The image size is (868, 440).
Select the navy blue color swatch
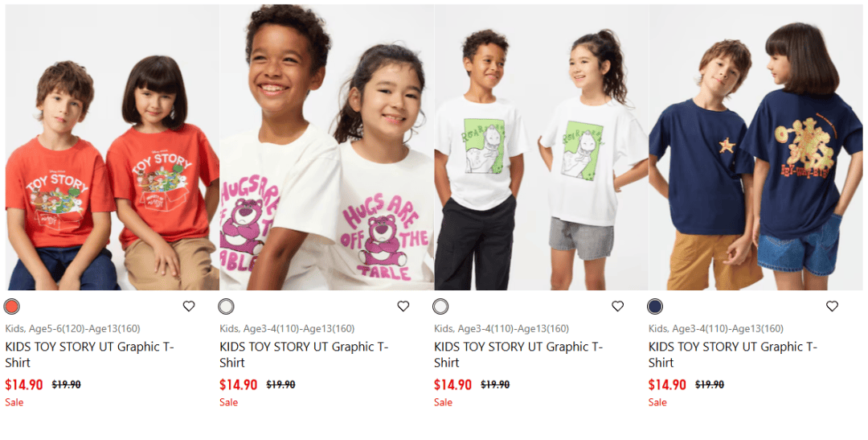(655, 306)
